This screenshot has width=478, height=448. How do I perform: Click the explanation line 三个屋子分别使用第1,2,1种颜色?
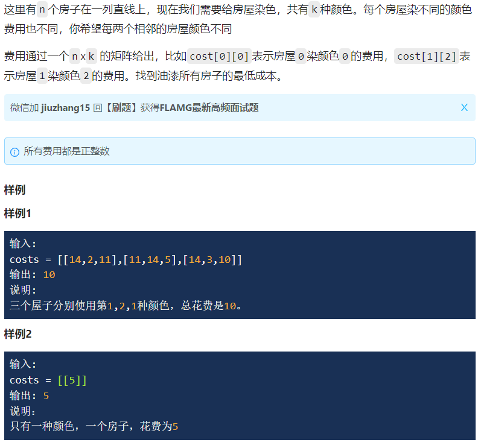126,306
